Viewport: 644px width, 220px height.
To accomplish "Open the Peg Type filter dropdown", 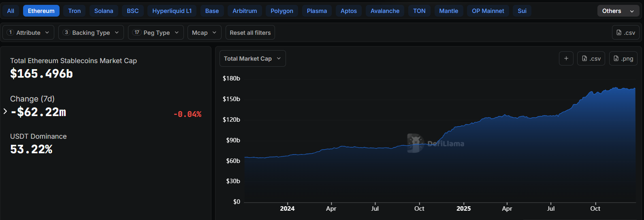I will (156, 33).
